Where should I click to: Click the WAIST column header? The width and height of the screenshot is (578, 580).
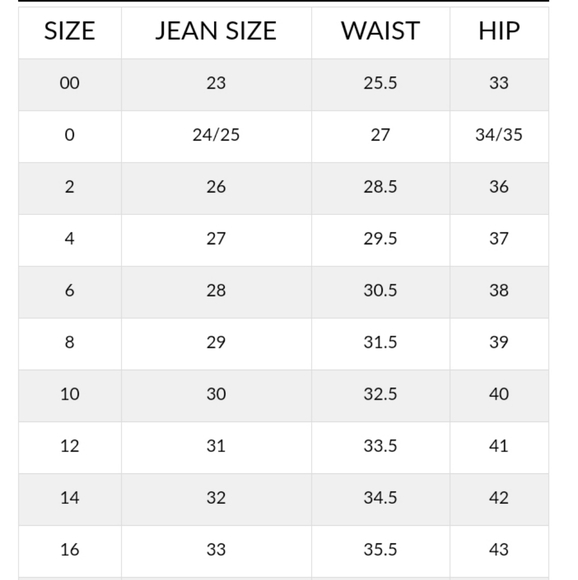click(380, 31)
